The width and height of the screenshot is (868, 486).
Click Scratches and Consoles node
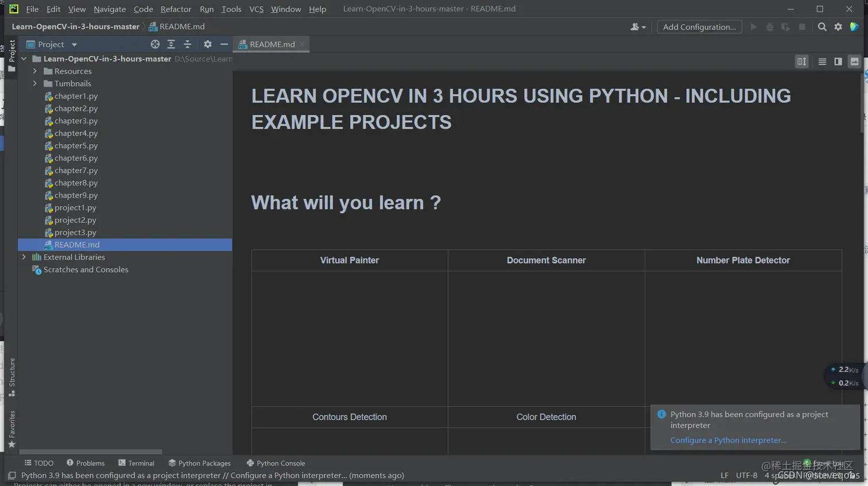pos(86,270)
